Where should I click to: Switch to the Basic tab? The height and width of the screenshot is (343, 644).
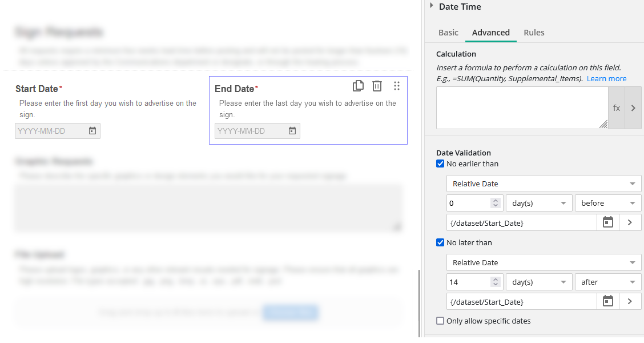click(x=448, y=33)
